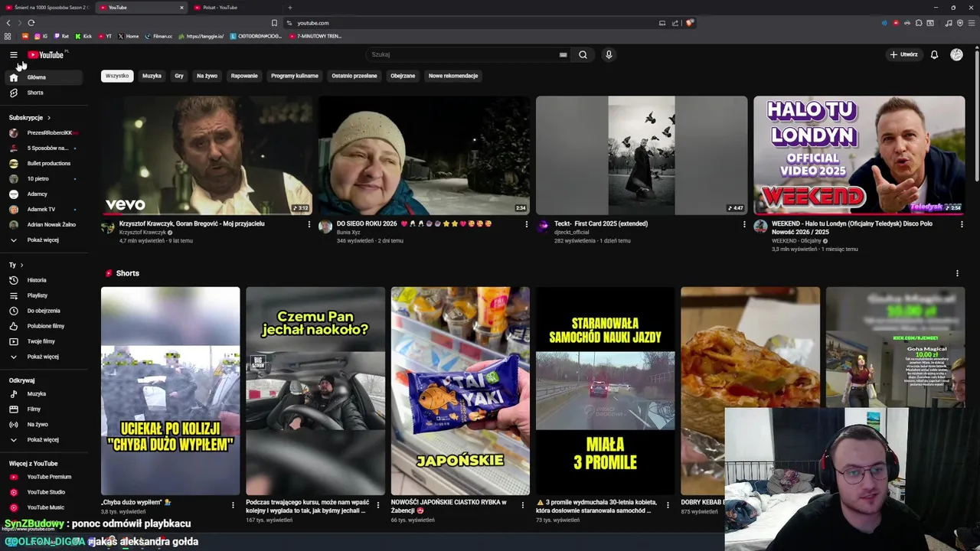This screenshot has height=551, width=980.
Task: Open the Główna home page
Action: point(42,77)
